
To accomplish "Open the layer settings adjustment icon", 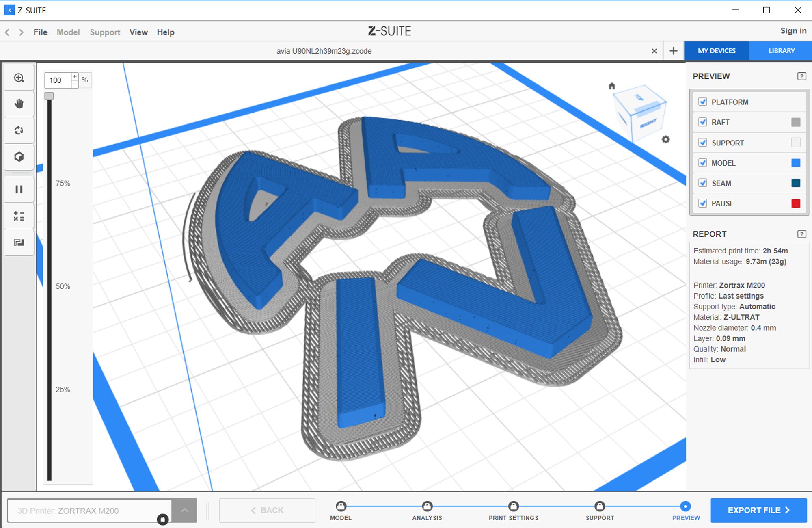I will [x=19, y=216].
